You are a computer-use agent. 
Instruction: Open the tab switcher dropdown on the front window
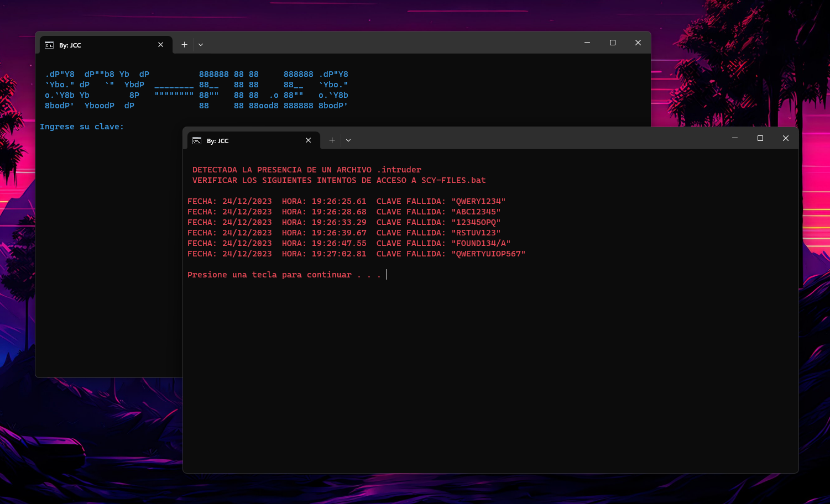pos(348,140)
